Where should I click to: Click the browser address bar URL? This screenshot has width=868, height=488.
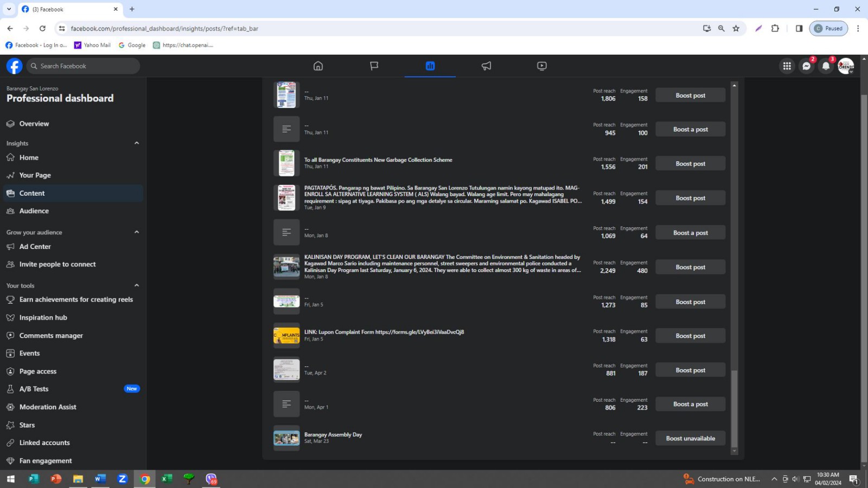(164, 28)
